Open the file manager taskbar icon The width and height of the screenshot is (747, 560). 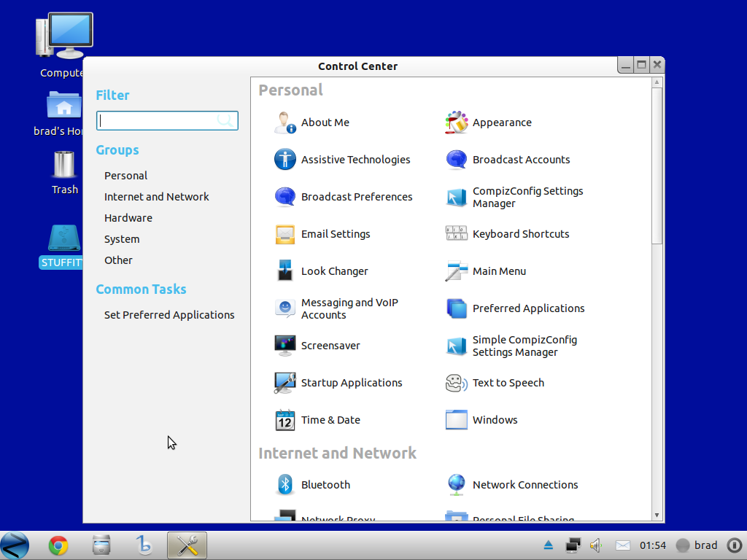(101, 545)
